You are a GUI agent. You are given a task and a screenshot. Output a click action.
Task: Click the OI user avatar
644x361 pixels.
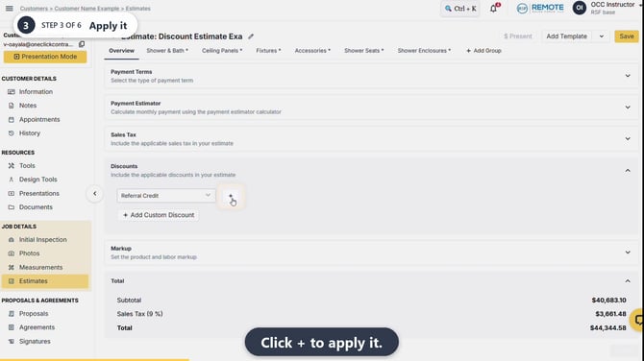pos(579,8)
